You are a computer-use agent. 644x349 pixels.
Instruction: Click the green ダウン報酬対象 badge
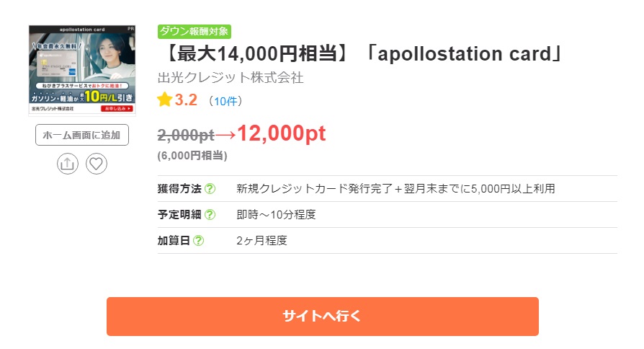194,31
